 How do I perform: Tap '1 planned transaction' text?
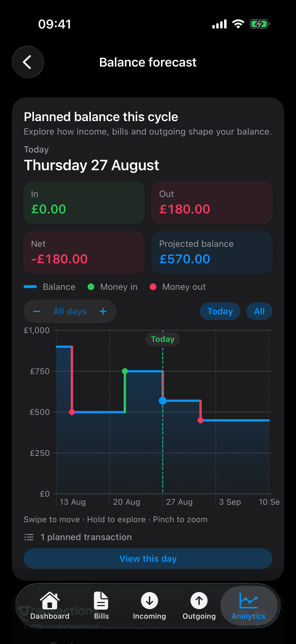pyautogui.click(x=86, y=537)
